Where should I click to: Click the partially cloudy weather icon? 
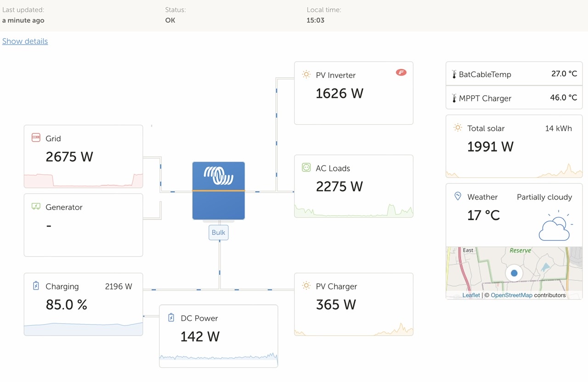point(556,226)
